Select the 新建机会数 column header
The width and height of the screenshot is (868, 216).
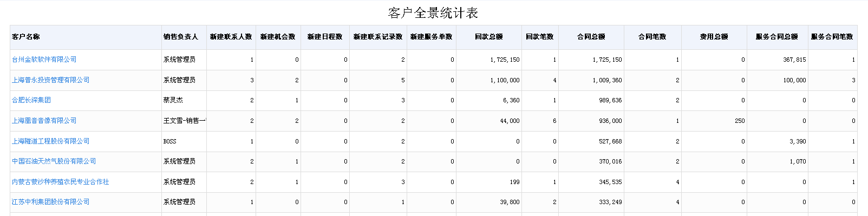tap(278, 37)
